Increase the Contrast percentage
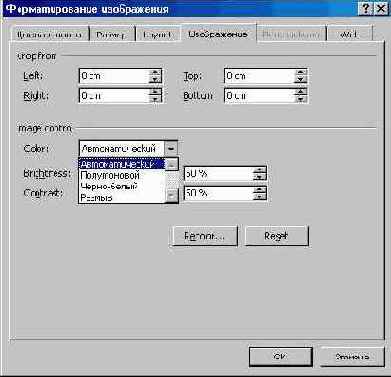Viewport: 391px width, 377px height. (x=260, y=189)
